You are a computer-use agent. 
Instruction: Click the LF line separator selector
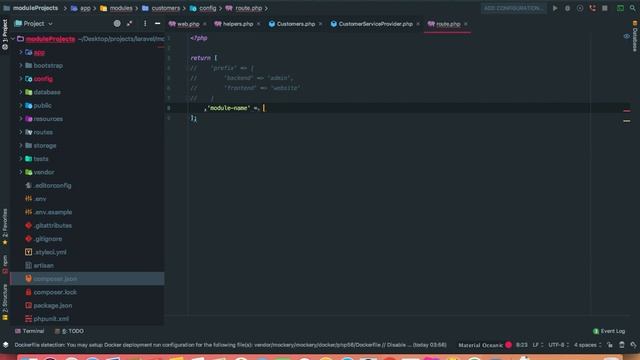click(538, 345)
